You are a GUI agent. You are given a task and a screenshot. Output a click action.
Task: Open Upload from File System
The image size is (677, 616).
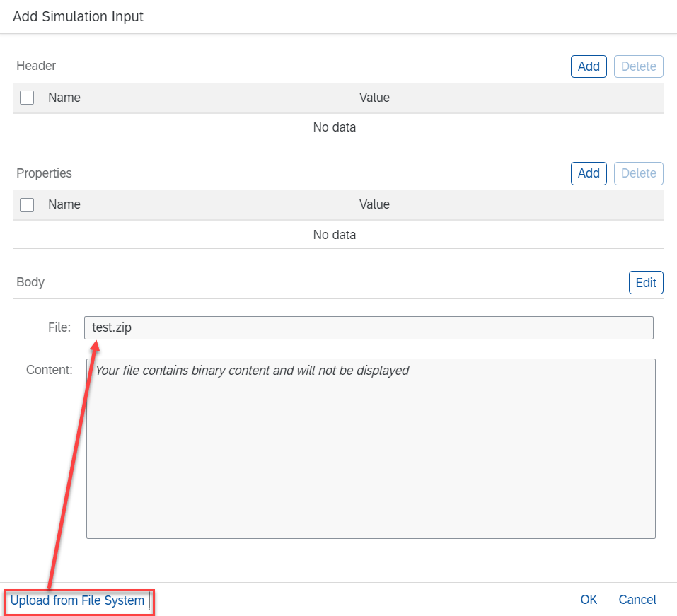[78, 600]
